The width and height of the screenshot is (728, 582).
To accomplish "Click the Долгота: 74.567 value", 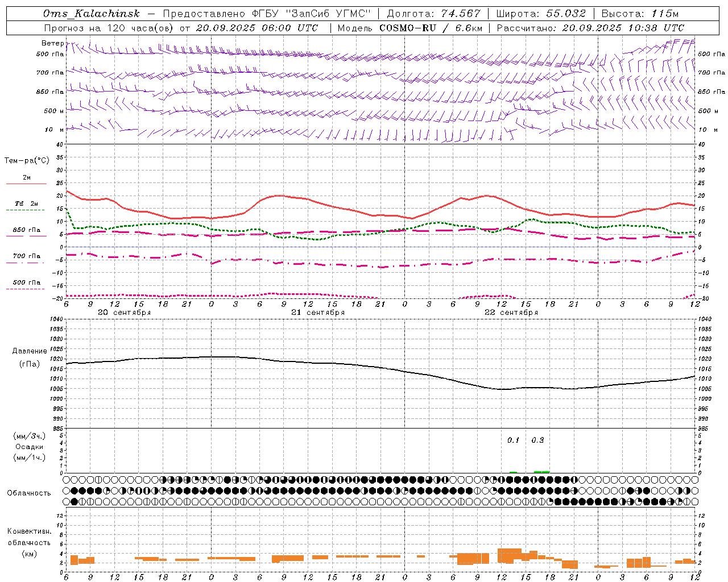I will tap(433, 14).
